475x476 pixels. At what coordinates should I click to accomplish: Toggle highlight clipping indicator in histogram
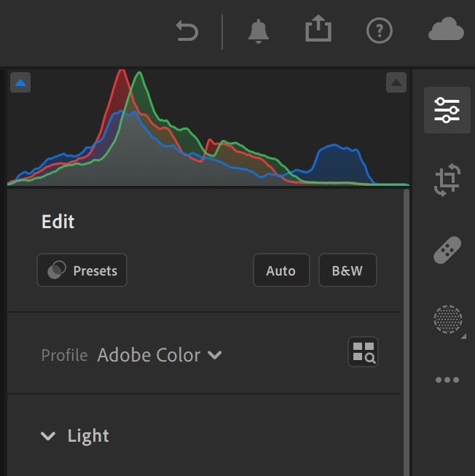click(396, 82)
